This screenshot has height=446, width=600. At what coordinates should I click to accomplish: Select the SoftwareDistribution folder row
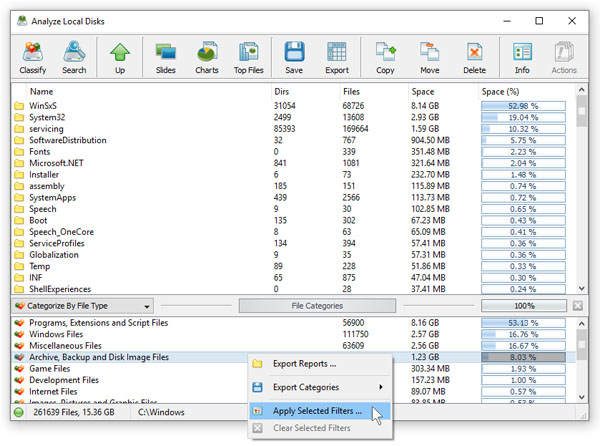click(x=293, y=140)
